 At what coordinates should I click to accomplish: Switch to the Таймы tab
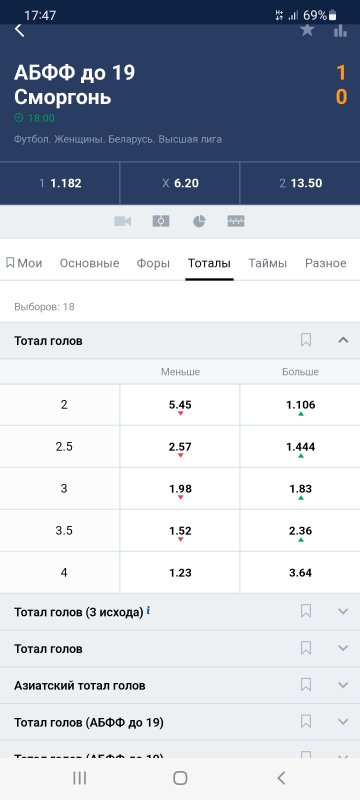coord(268,263)
